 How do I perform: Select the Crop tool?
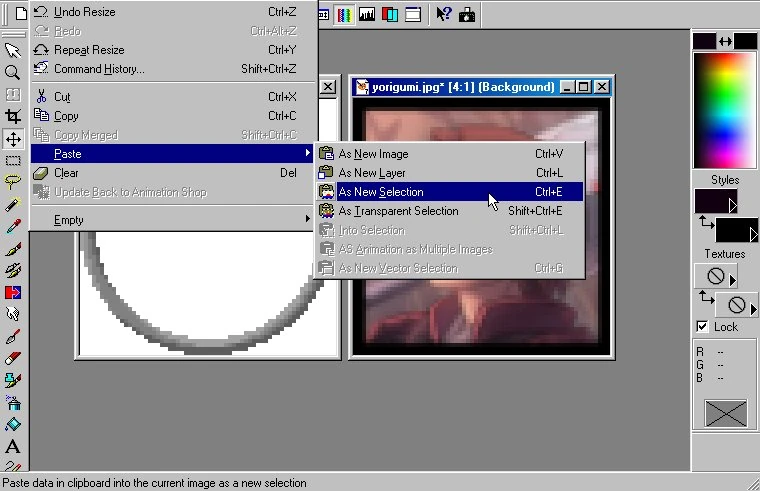coord(13,116)
